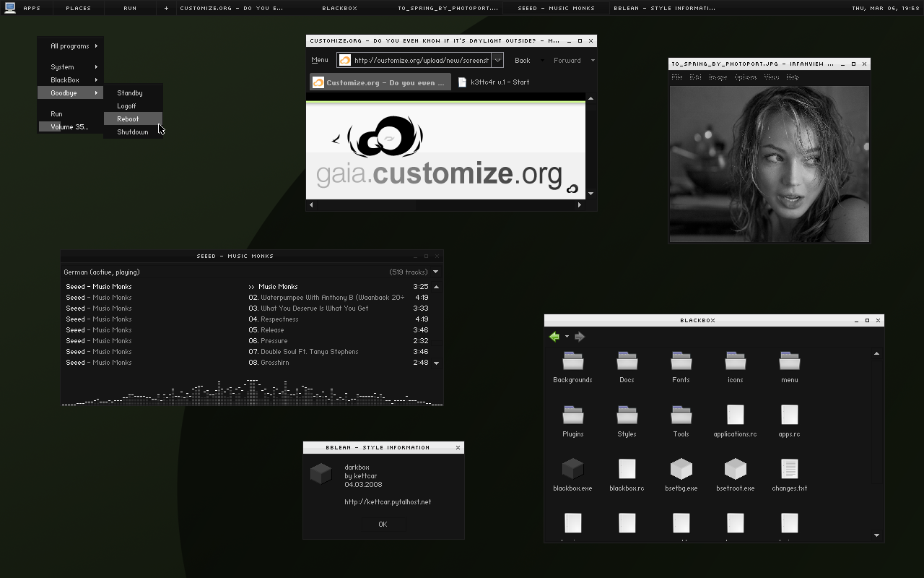
Task: Select the blackbox.rc file icon
Action: coord(627,469)
